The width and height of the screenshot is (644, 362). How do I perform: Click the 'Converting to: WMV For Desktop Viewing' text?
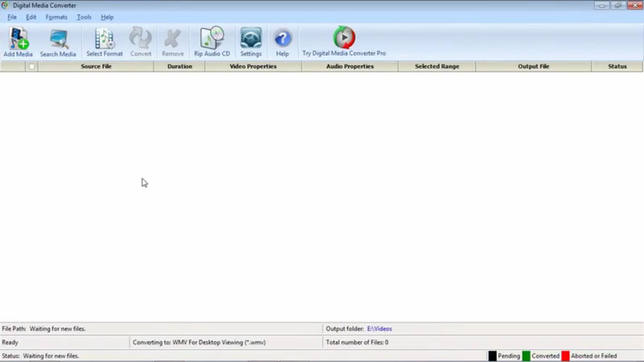pyautogui.click(x=199, y=343)
